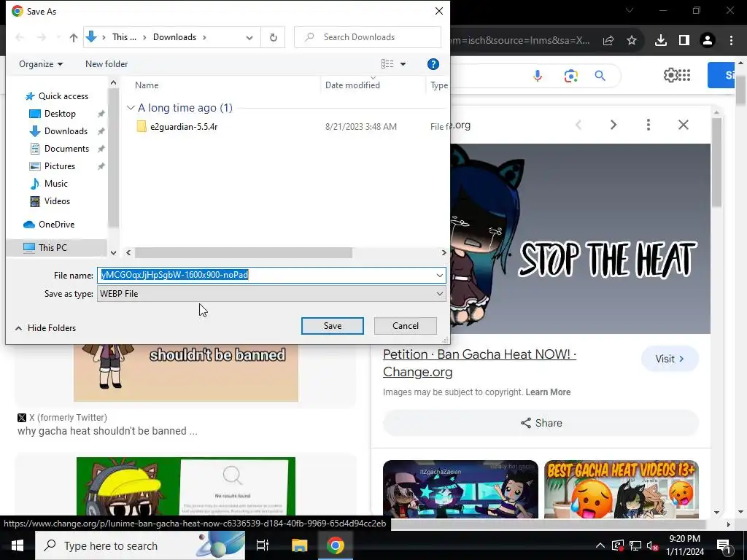Toggle the Chrome side panel icon
The width and height of the screenshot is (747, 560).
pyautogui.click(x=684, y=41)
